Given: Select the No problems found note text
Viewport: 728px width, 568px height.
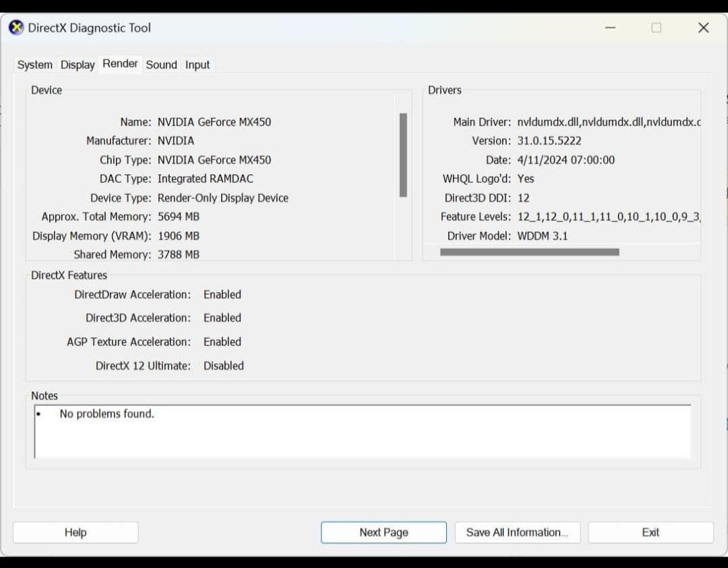Looking at the screenshot, I should click(x=107, y=414).
